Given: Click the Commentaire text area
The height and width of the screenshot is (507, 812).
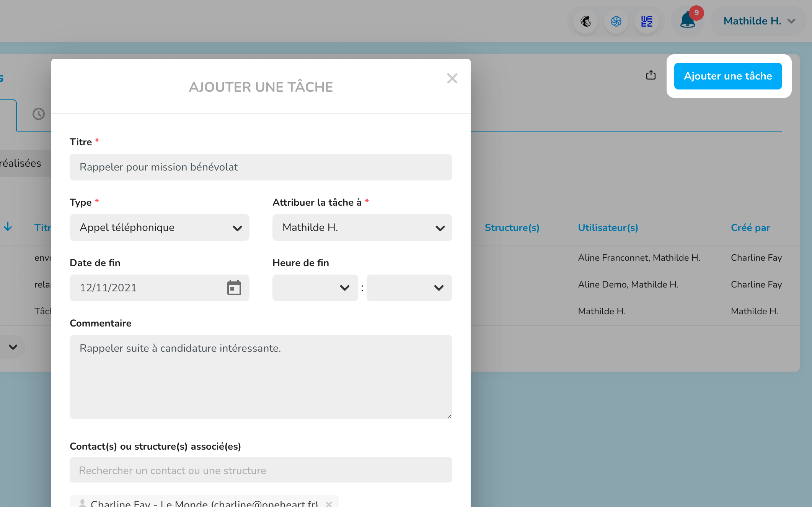Looking at the screenshot, I should pyautogui.click(x=261, y=377).
